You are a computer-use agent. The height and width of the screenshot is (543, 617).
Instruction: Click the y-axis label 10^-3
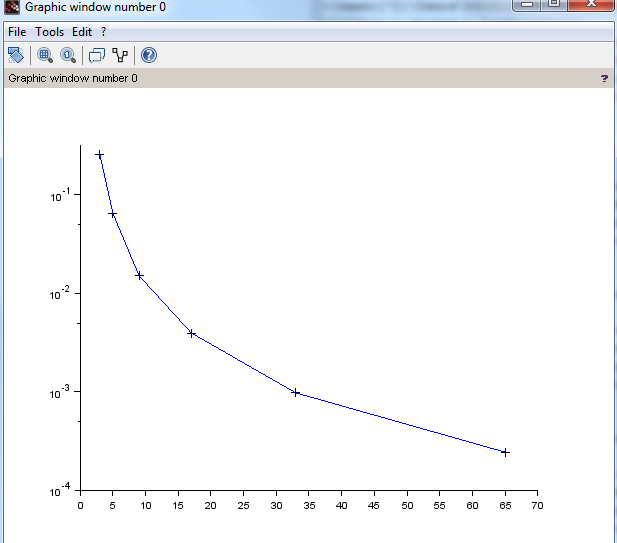[60, 392]
